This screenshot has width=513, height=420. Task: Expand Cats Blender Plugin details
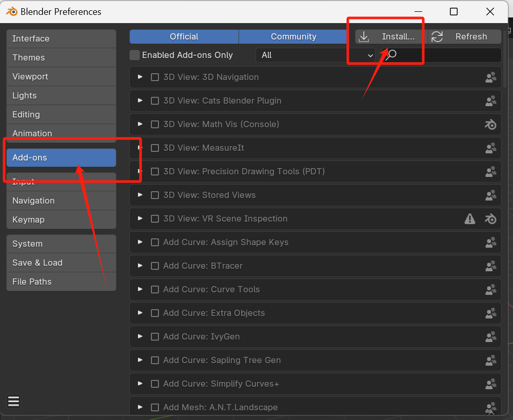(140, 101)
